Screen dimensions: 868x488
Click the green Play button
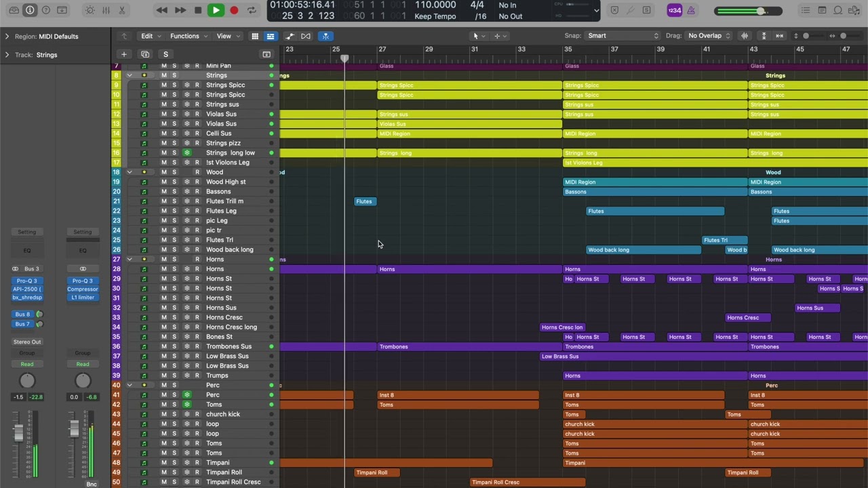click(x=216, y=10)
